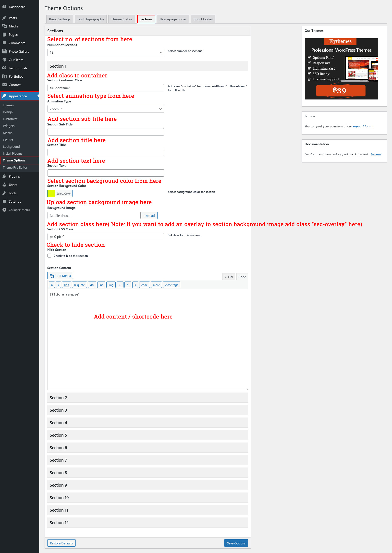Viewport: 392px width, 553px height.
Task: Open the Number of Sections dropdown
Action: (x=106, y=52)
